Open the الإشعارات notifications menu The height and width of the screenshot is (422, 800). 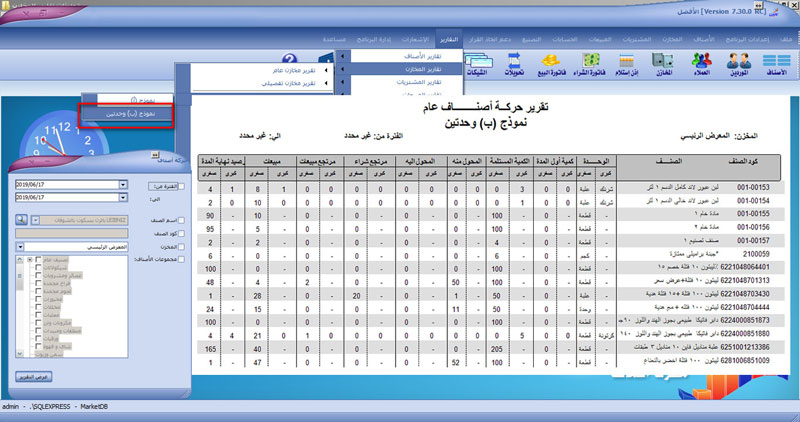(415, 39)
